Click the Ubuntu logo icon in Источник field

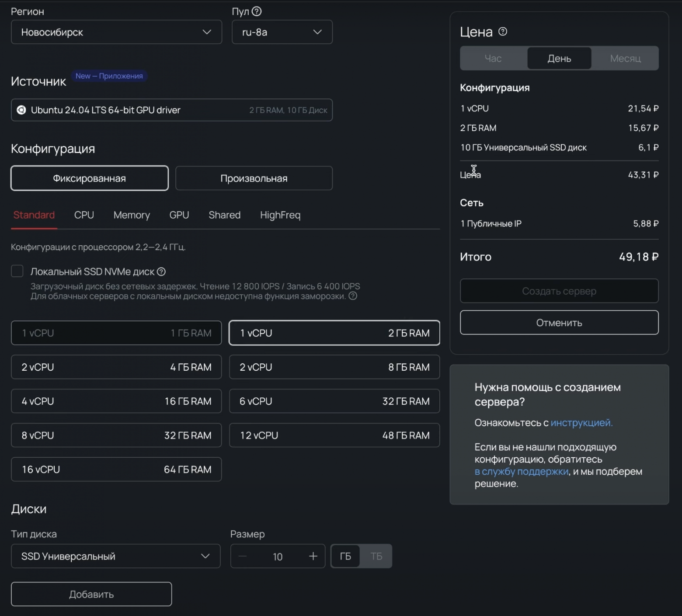coord(21,110)
